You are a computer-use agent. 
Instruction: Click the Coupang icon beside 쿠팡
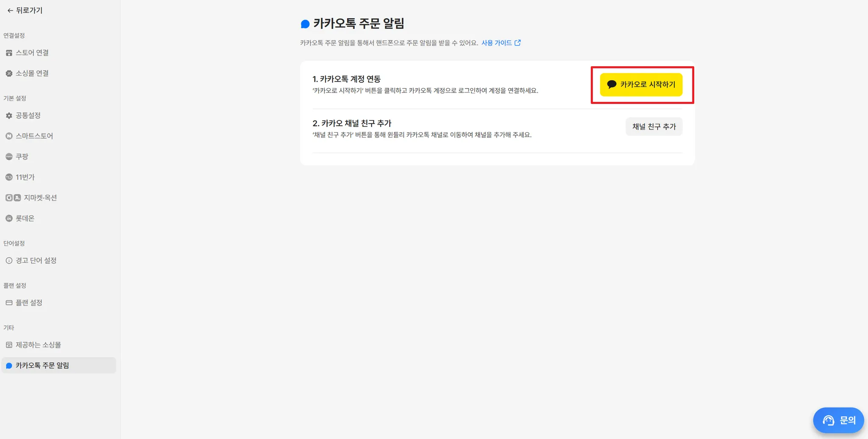(9, 157)
